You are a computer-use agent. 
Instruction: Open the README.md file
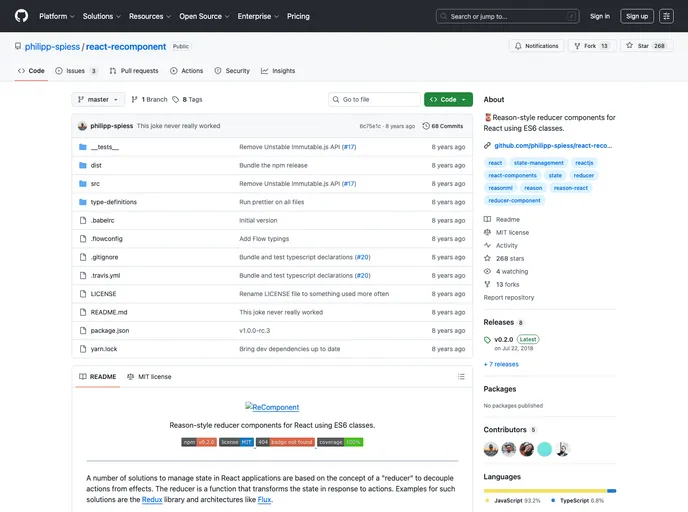109,312
